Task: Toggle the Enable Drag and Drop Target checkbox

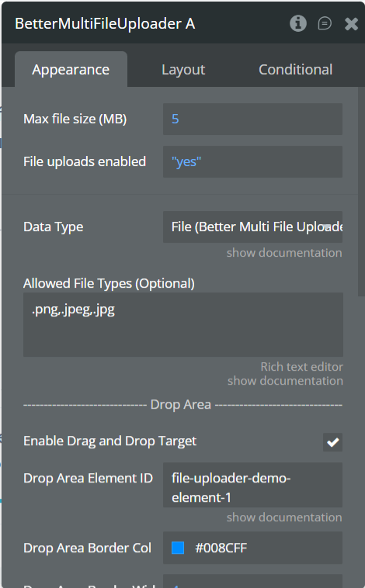Action: 332,442
